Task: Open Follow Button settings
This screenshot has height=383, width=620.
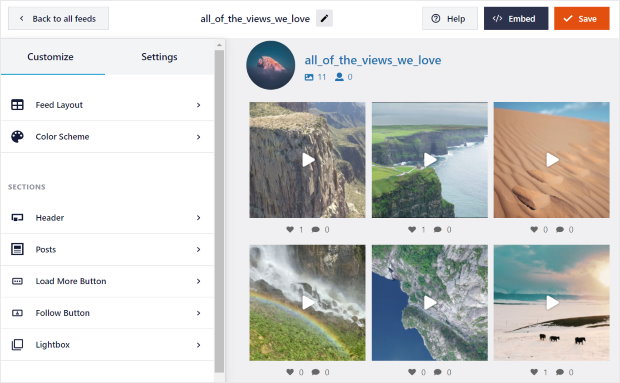Action: pyautogui.click(x=107, y=313)
